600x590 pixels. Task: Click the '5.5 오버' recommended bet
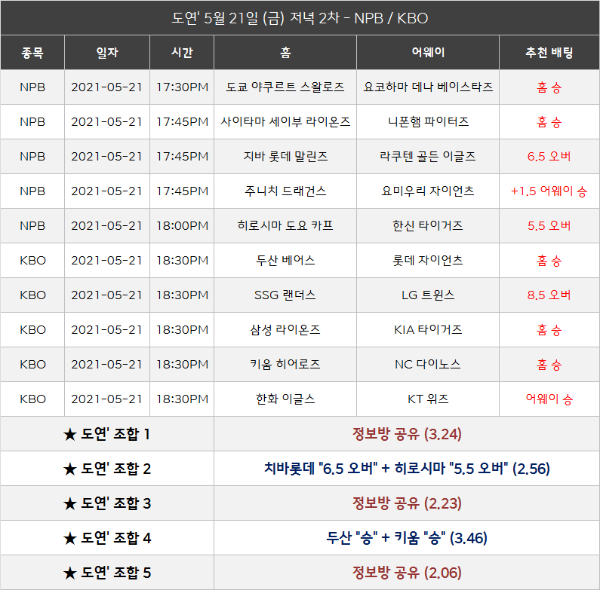(x=549, y=226)
